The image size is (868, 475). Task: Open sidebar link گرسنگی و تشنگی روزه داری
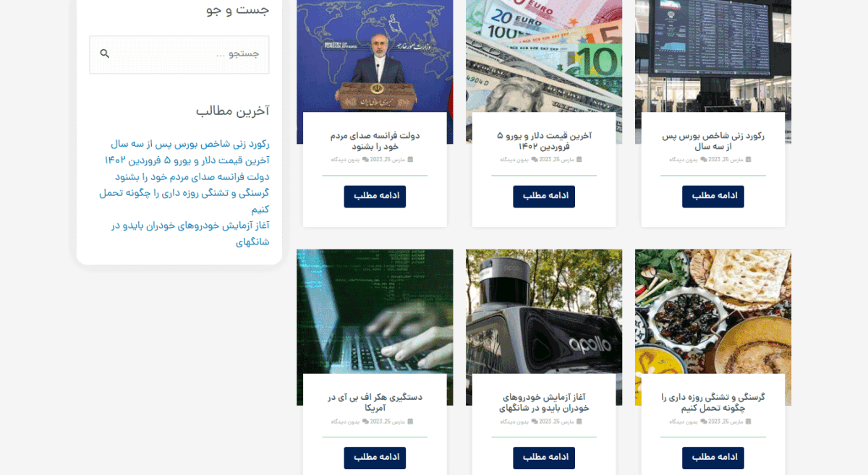tap(184, 201)
